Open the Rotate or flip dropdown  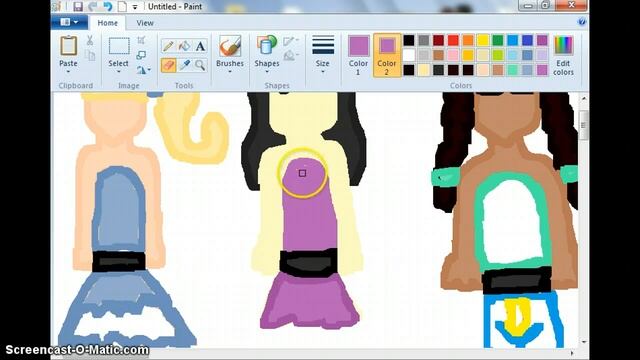(x=143, y=70)
